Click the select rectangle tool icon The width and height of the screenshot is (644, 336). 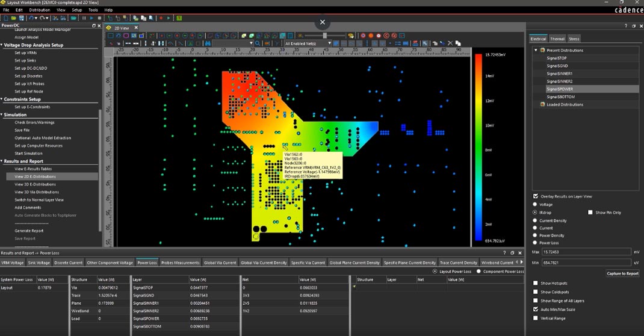click(110, 36)
